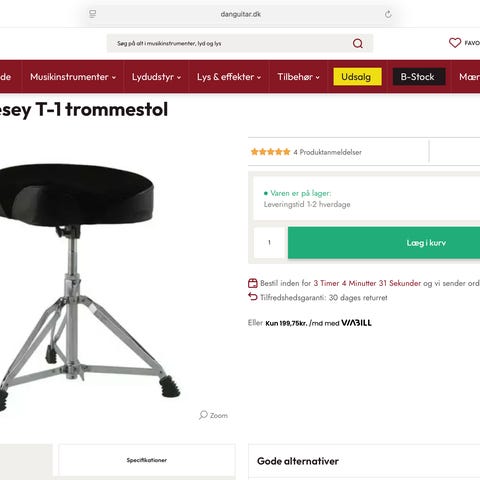
Task: Open the Lys & effekter dropdown
Action: point(229,77)
